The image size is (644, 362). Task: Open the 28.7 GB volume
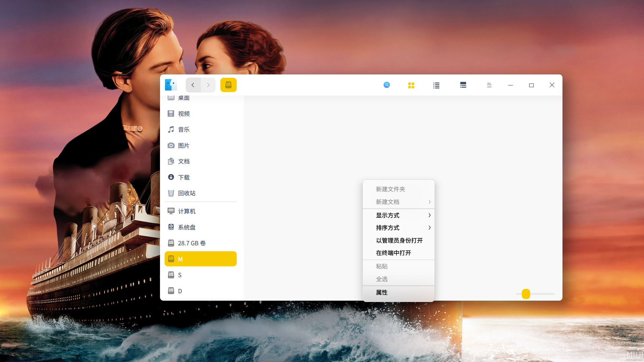click(x=192, y=243)
